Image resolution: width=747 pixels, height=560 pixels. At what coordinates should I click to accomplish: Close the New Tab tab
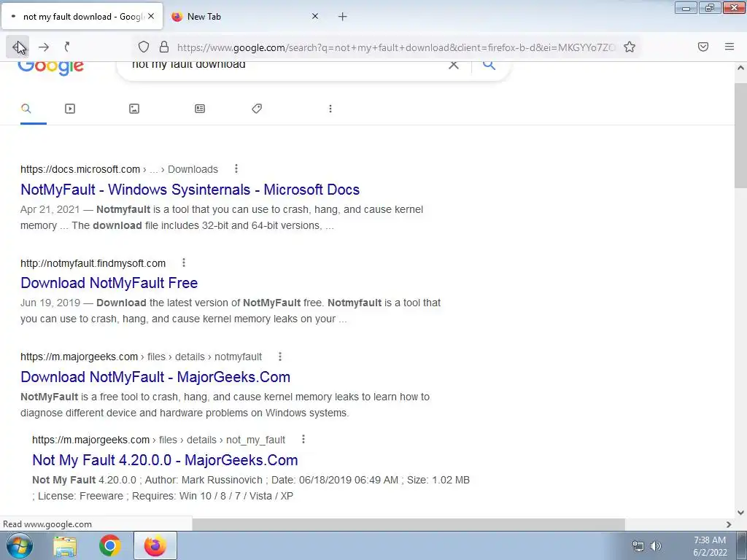tap(315, 16)
